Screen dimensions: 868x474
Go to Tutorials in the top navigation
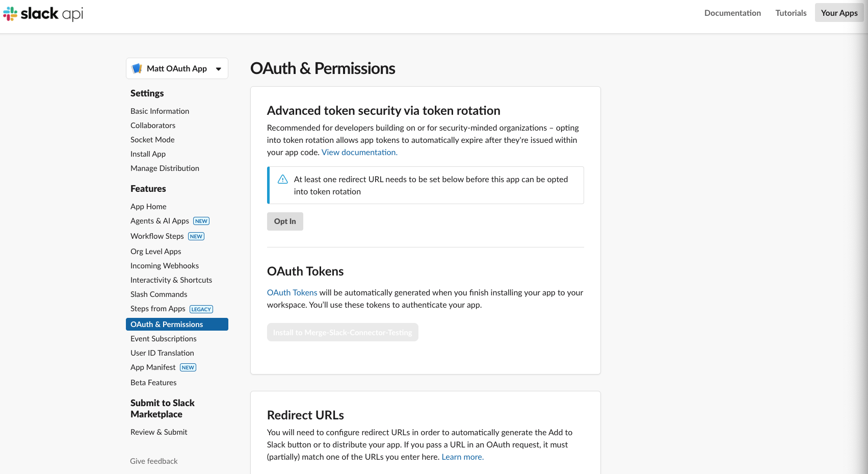tap(791, 13)
